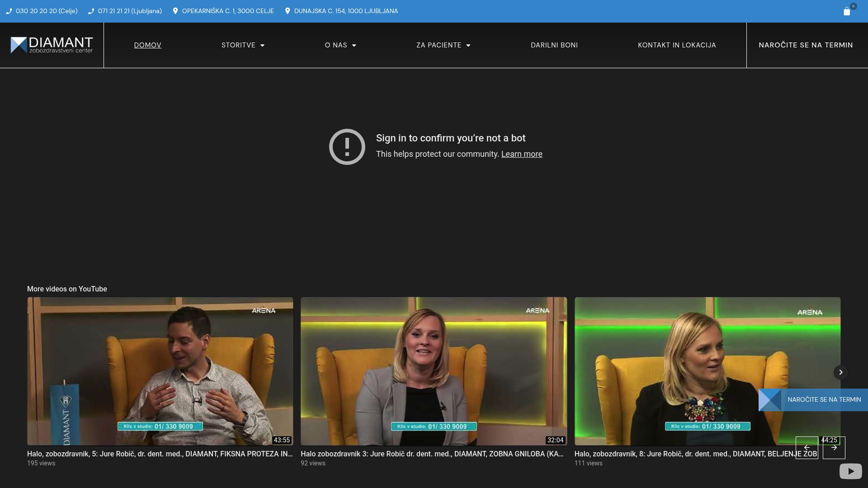Image resolution: width=868 pixels, height=488 pixels.
Task: Expand the ZA PACIENTE dropdown
Action: [x=443, y=45]
